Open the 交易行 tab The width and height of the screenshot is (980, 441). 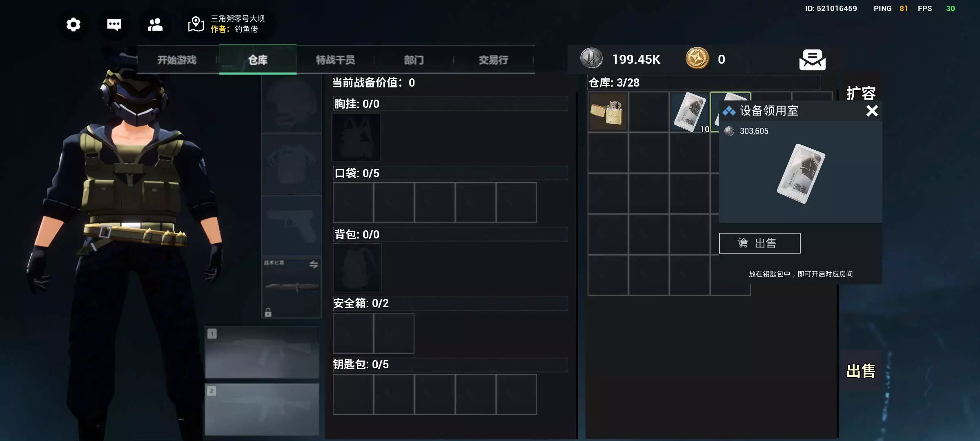click(494, 60)
